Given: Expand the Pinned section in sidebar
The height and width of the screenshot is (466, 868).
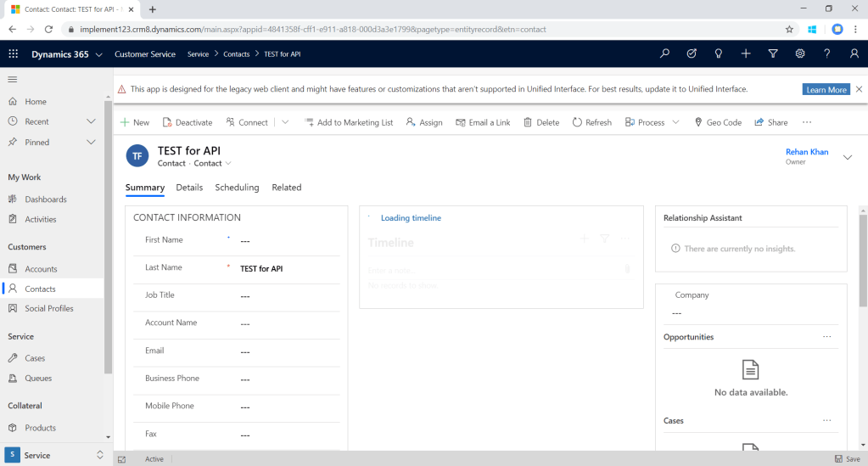Looking at the screenshot, I should point(92,142).
